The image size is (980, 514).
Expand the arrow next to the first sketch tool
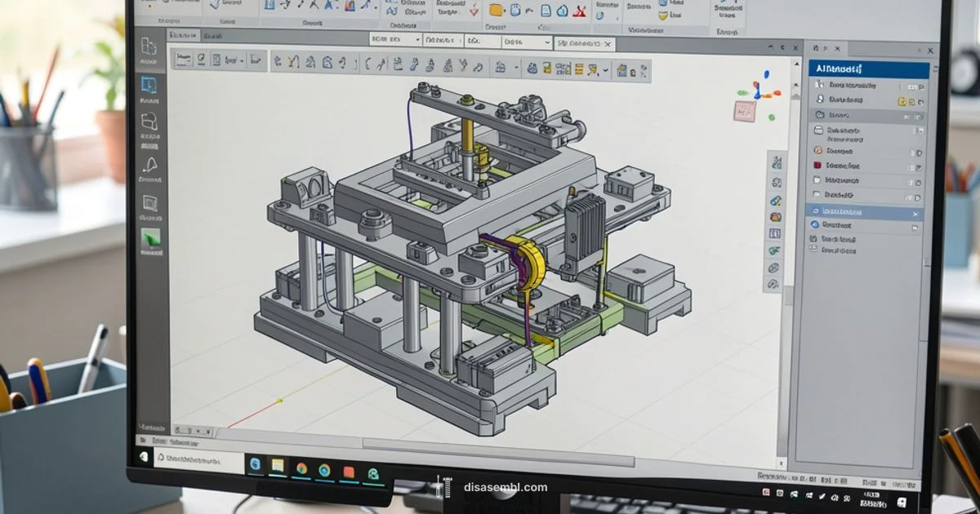242,59
